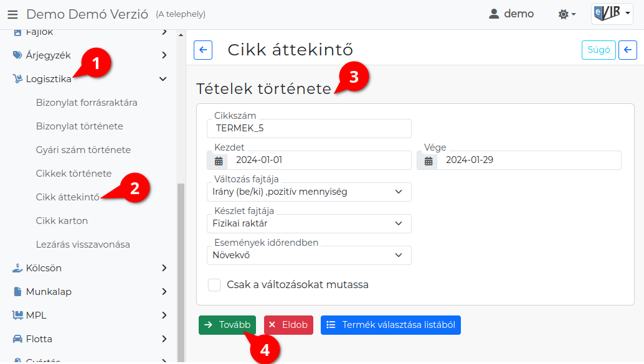Click the demo username text
This screenshot has width=644, height=364.
pyautogui.click(x=519, y=14)
